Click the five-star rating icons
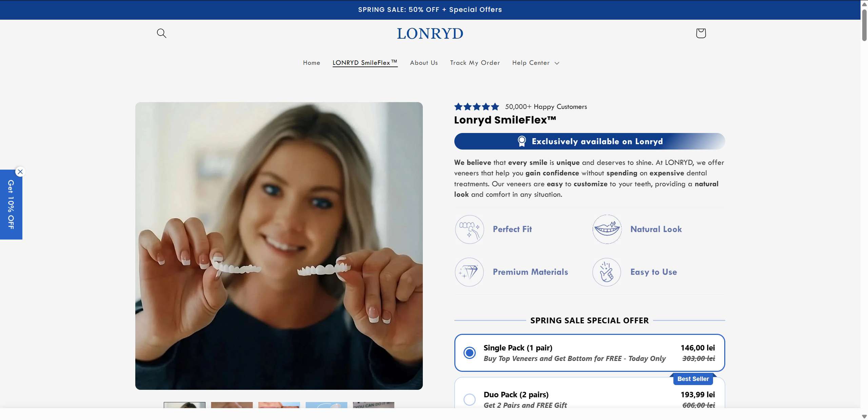The height and width of the screenshot is (420, 868). 476,107
